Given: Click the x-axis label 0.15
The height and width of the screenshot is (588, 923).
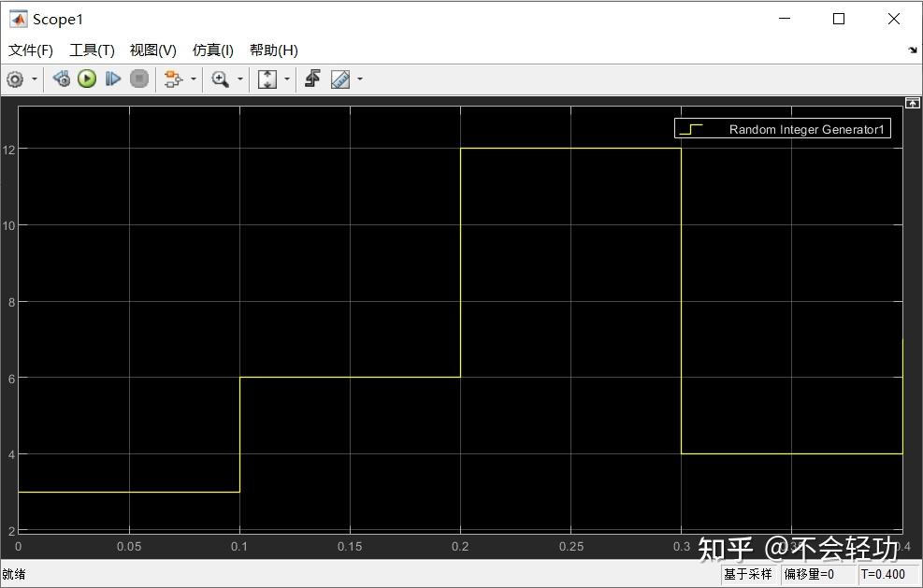Looking at the screenshot, I should [x=350, y=546].
